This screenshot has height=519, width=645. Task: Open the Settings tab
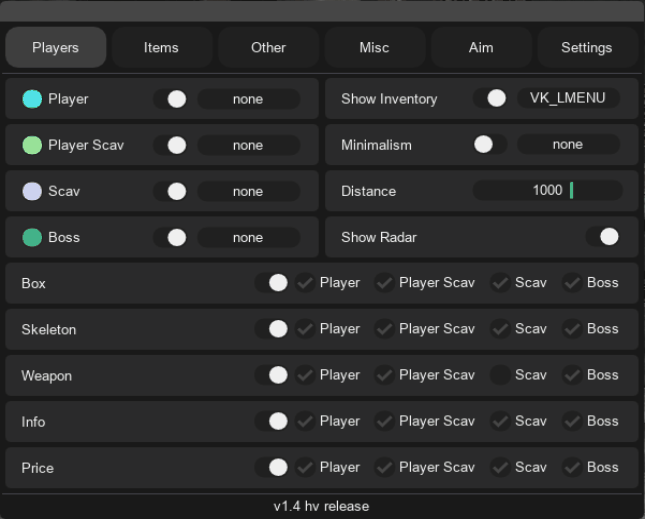586,47
